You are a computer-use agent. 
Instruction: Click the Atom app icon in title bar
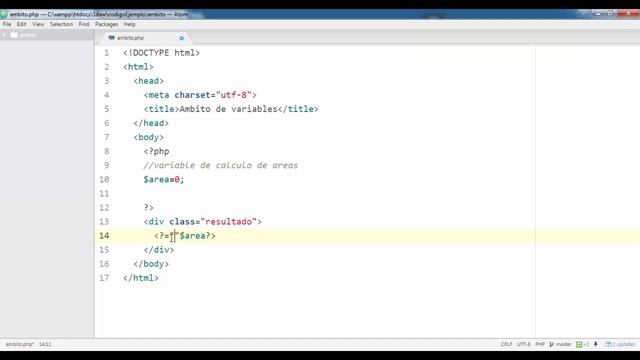[x=4, y=14]
